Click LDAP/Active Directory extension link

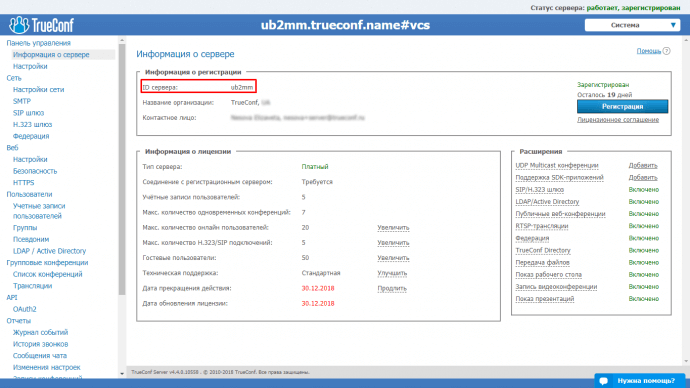547,202
